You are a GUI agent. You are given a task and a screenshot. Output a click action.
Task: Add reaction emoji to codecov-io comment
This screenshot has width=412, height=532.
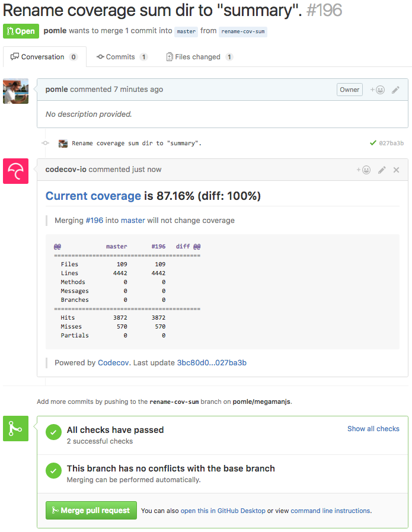click(x=363, y=170)
